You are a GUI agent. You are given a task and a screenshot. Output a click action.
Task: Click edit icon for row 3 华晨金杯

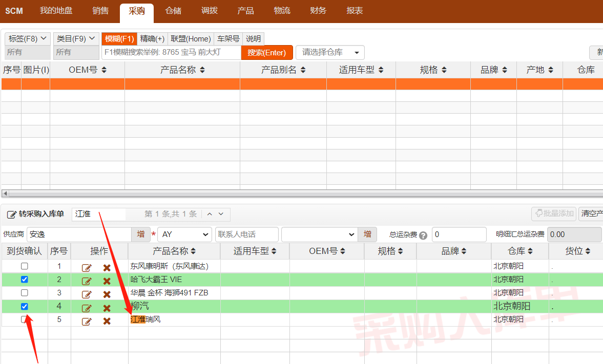click(87, 294)
